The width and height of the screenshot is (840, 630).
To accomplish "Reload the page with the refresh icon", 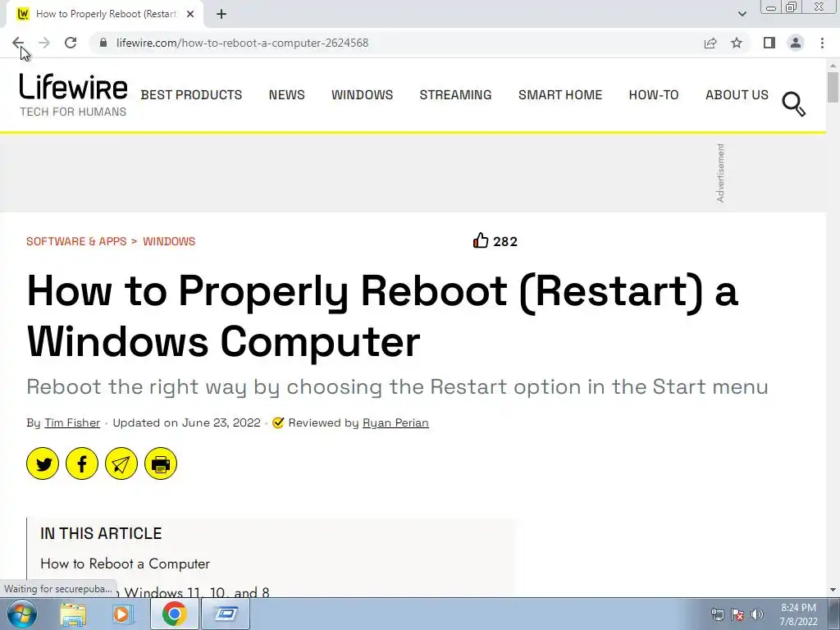I will [x=71, y=43].
